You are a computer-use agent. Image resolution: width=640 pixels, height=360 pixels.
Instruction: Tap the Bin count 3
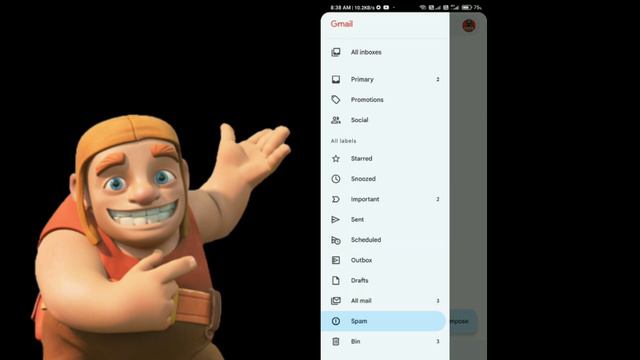coord(438,341)
